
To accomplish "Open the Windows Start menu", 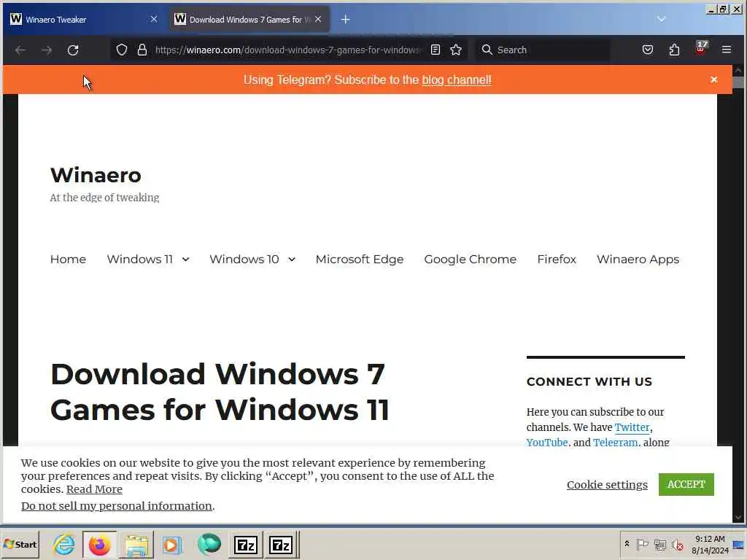I will pos(20,545).
